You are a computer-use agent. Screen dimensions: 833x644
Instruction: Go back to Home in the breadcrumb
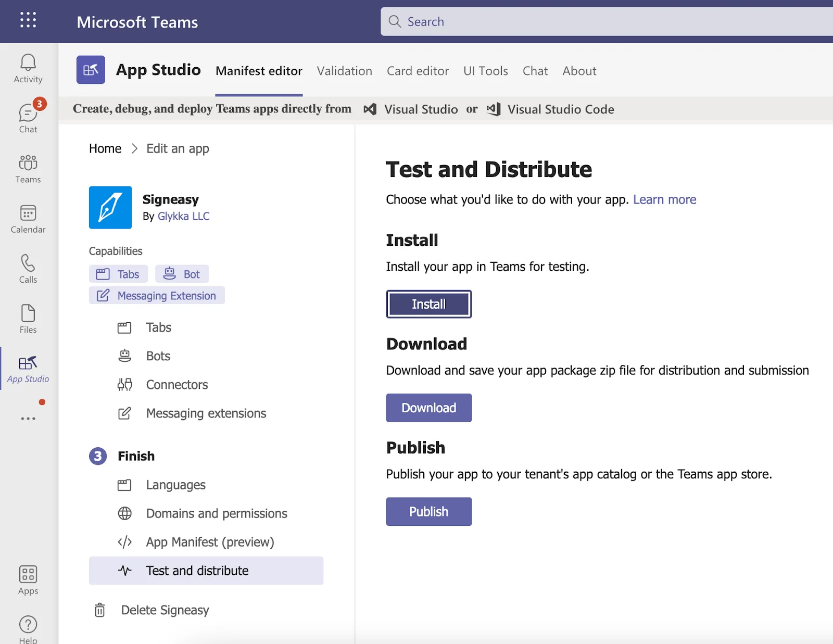tap(105, 148)
